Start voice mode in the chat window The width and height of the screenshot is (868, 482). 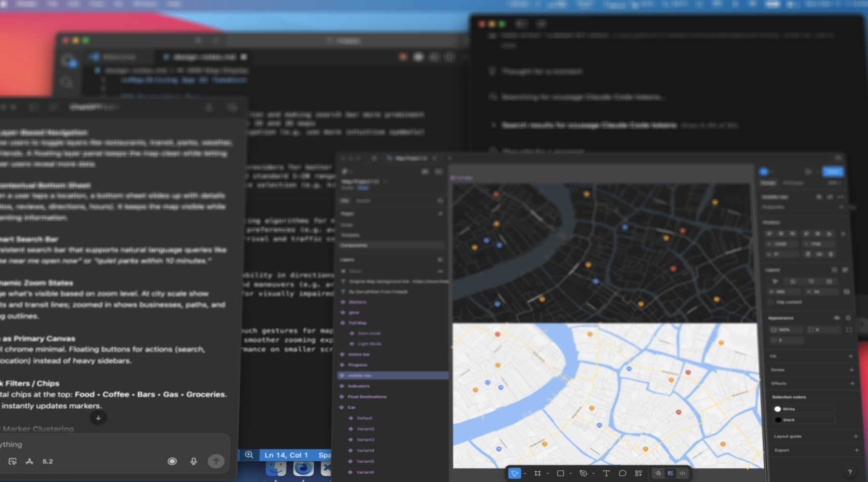172,461
